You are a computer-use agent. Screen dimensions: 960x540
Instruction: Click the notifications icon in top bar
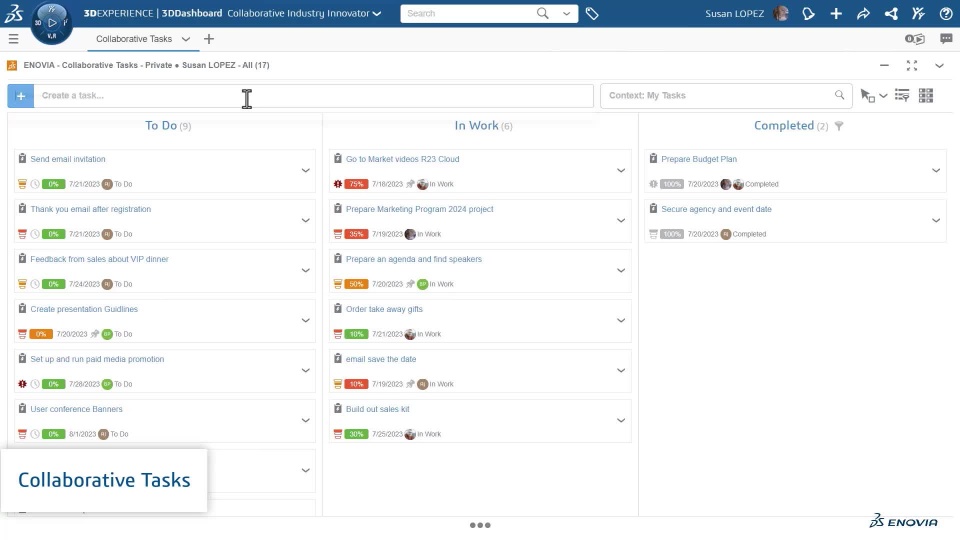tap(808, 13)
